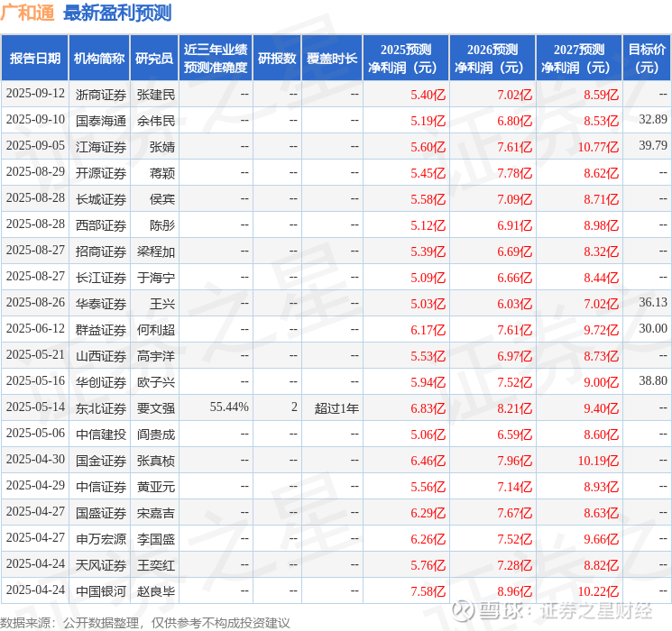Click analyst name 蒋颖

(162, 173)
